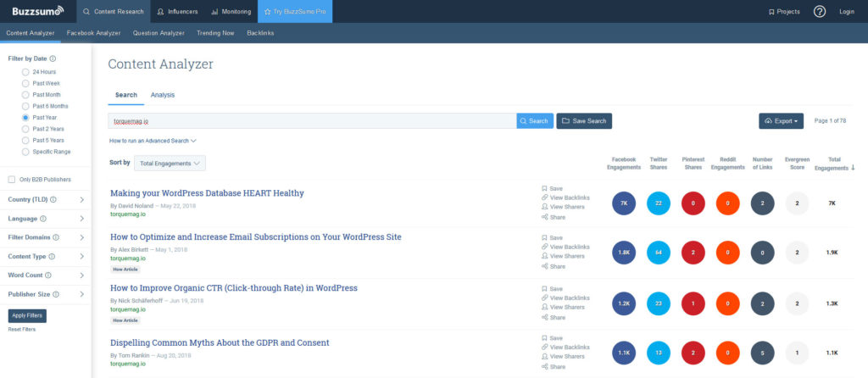Click Share icon for GDPR Myths article

(x=544, y=367)
